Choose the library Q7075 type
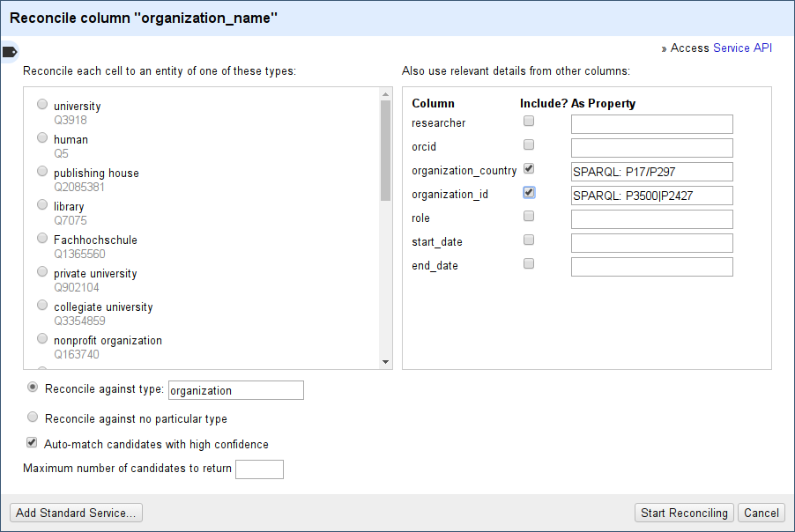795x532 pixels. pyautogui.click(x=42, y=204)
